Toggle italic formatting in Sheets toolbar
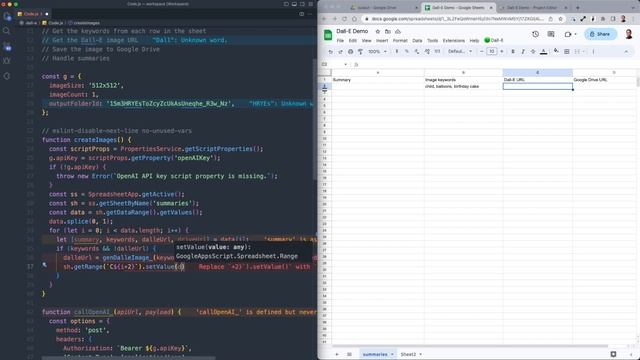 (x=523, y=52)
